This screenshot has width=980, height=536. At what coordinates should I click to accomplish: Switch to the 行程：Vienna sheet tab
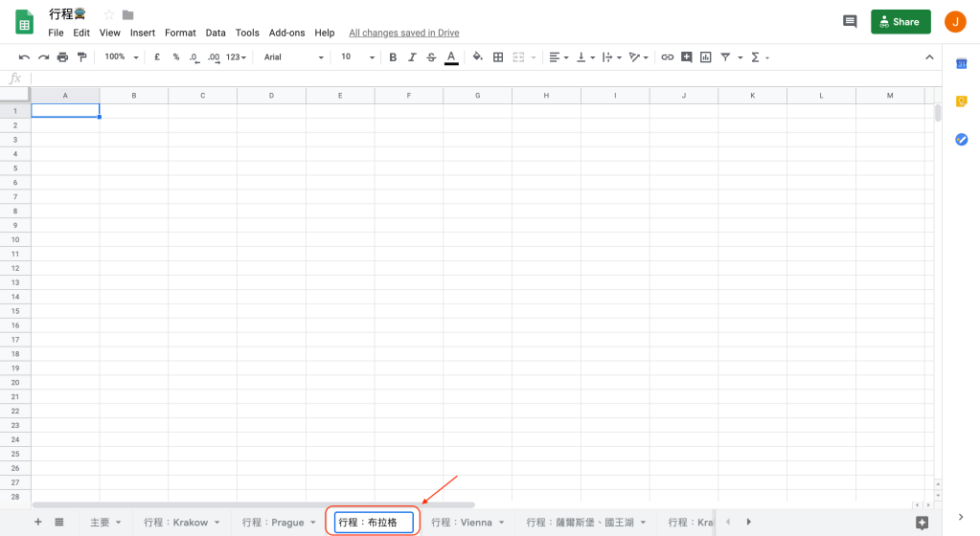click(461, 523)
